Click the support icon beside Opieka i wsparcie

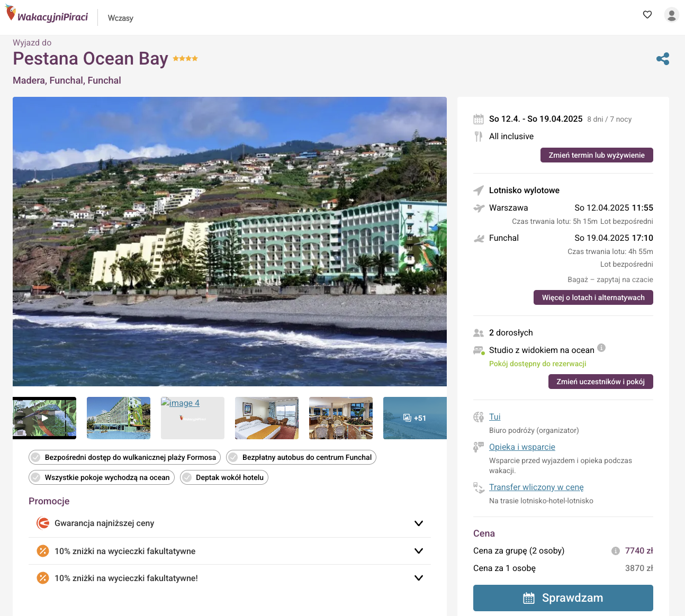pyautogui.click(x=479, y=447)
